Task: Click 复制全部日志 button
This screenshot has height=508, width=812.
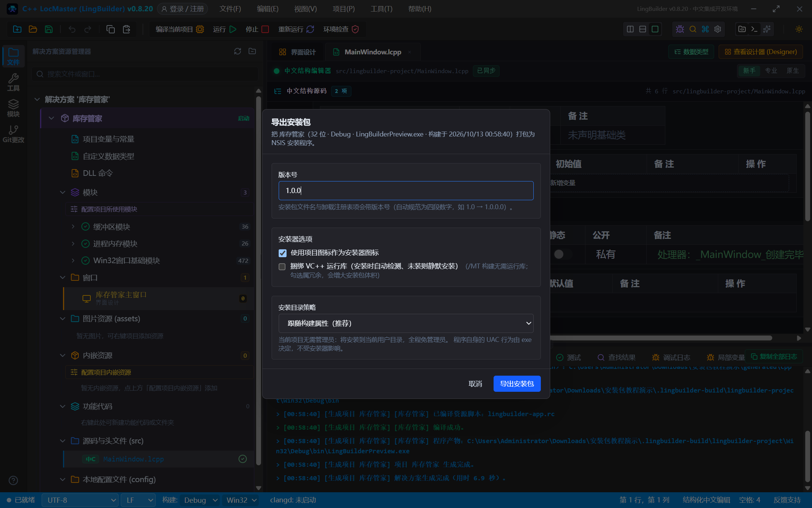Action: (774, 357)
